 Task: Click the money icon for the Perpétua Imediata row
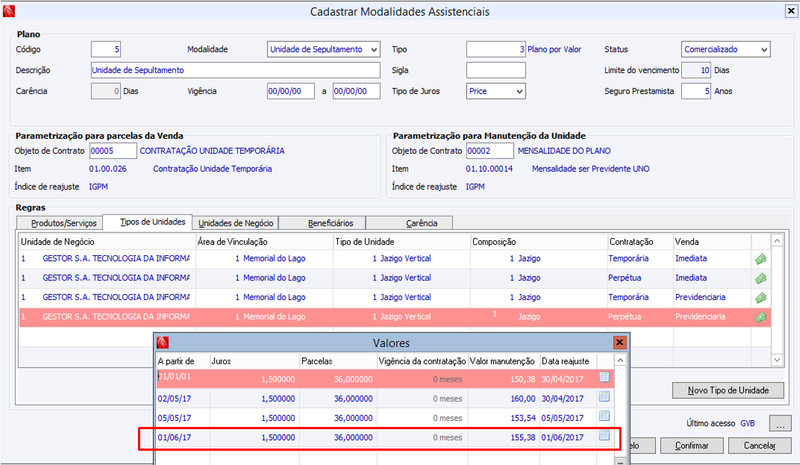click(761, 278)
